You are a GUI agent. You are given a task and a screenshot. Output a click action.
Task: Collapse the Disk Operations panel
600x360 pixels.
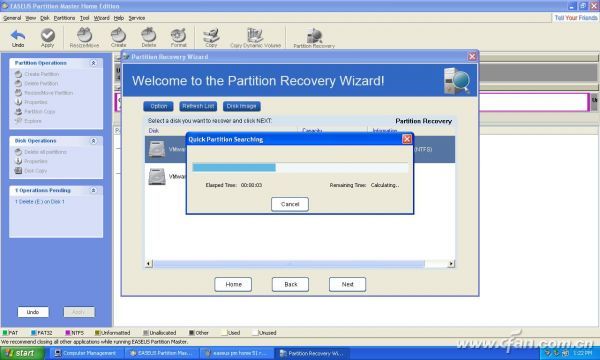click(93, 141)
